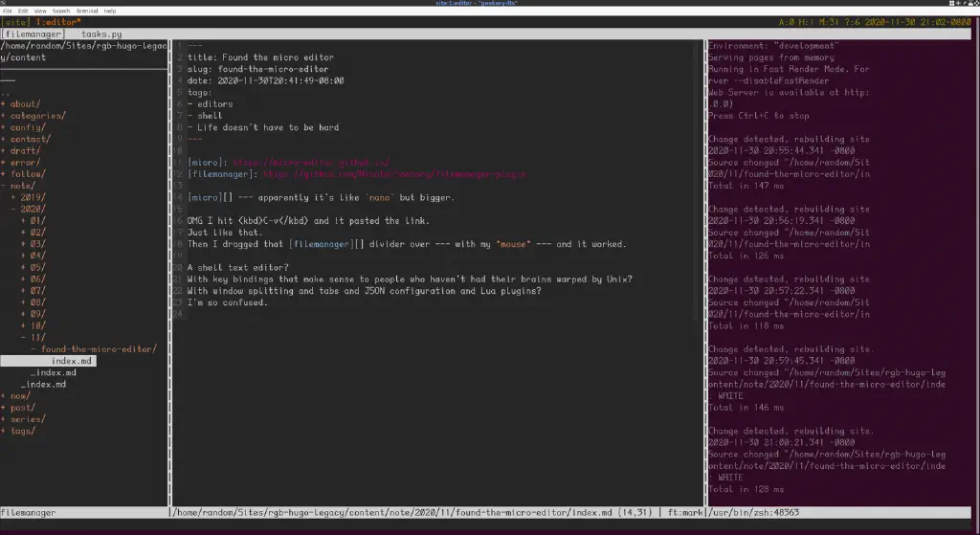Click the line 'I'm so confused.'
Viewport: 980px width, 535px height.
(228, 302)
